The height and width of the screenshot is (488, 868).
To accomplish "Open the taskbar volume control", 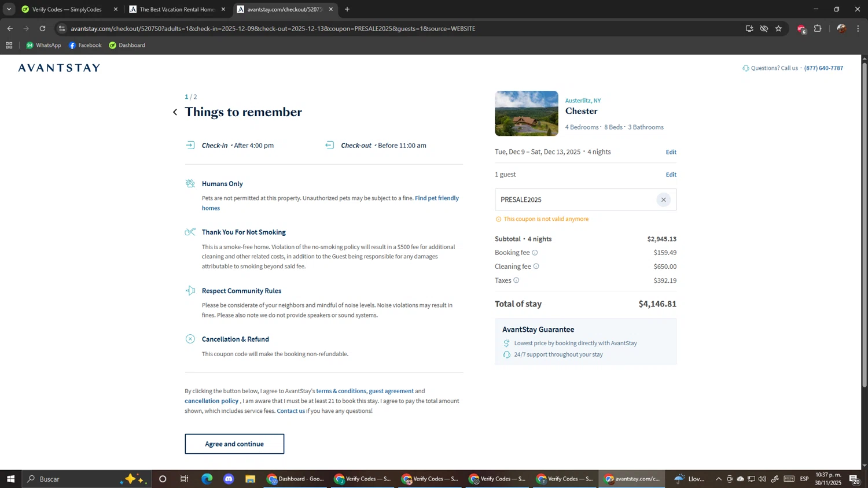I will [x=762, y=479].
